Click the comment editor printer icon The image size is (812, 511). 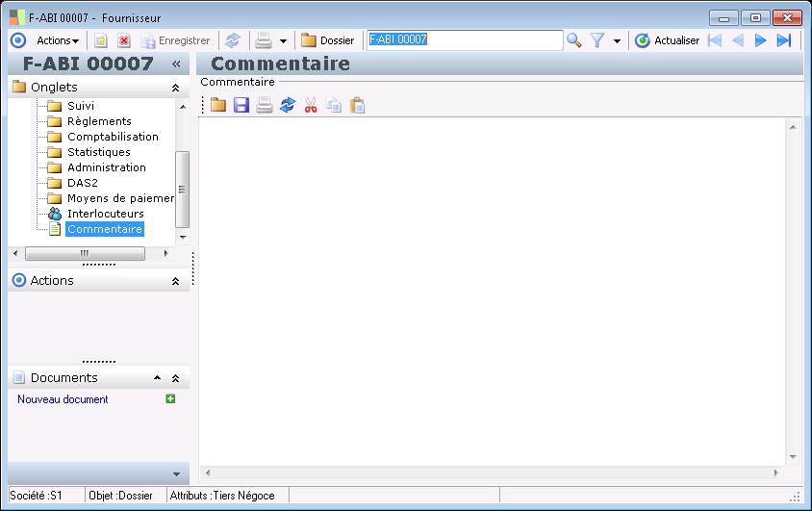pos(265,105)
